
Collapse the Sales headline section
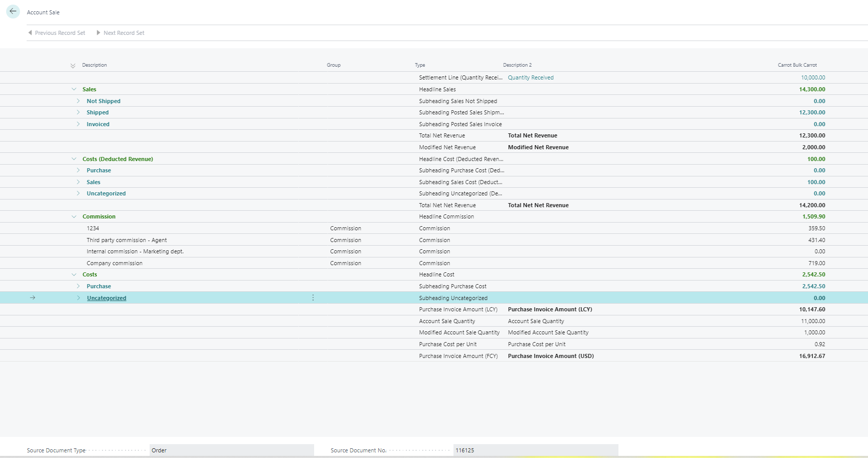tap(74, 89)
